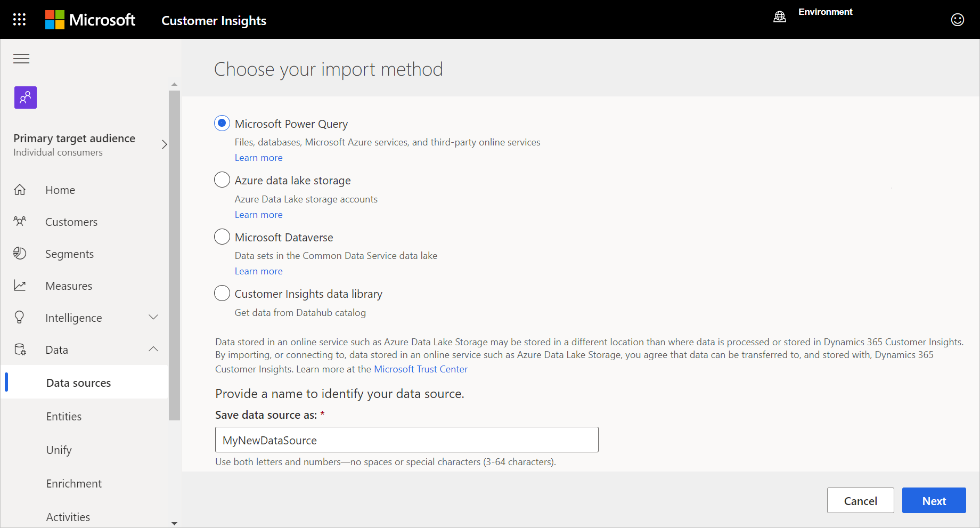Expand Primary target audience chevron
The image size is (980, 528).
(164, 144)
